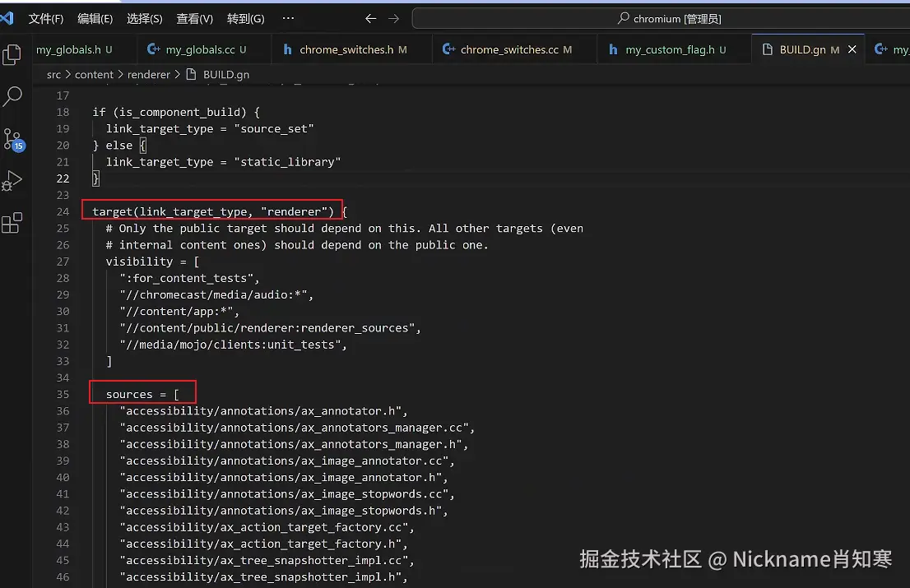
Task: Click the ax_image_stopwords.h source entry
Action: [283, 511]
